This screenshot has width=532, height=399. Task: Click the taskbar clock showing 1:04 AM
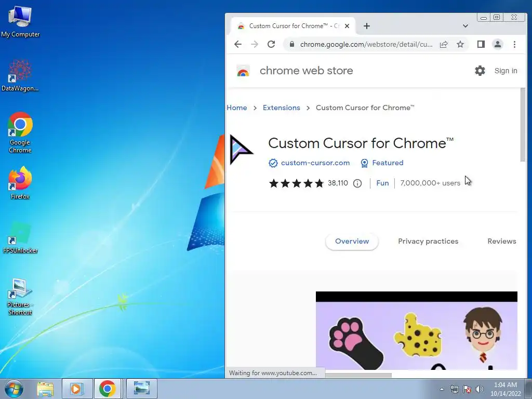505,389
